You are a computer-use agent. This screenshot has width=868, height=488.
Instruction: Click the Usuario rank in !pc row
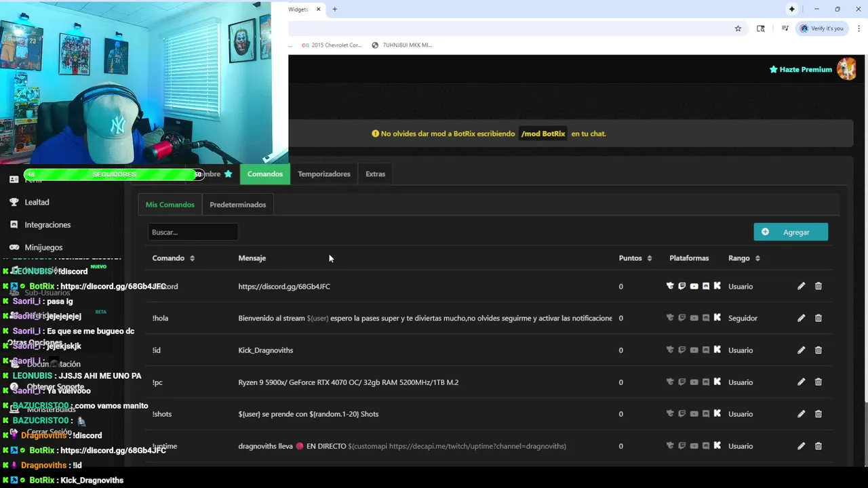[741, 382]
